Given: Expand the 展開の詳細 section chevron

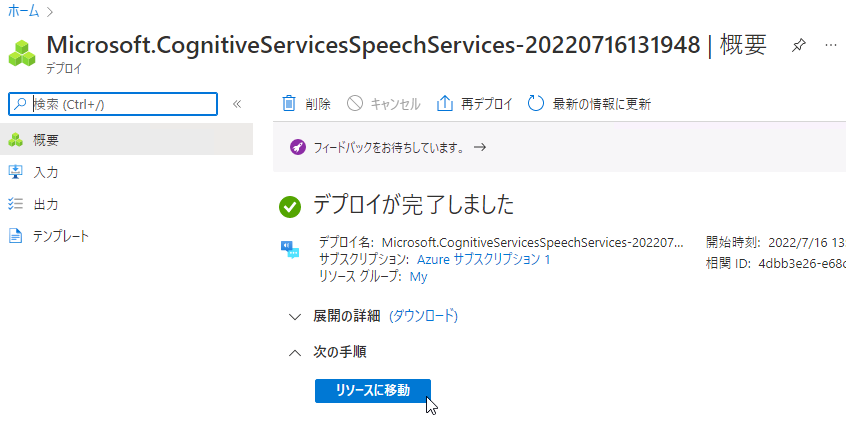Looking at the screenshot, I should (x=295, y=317).
